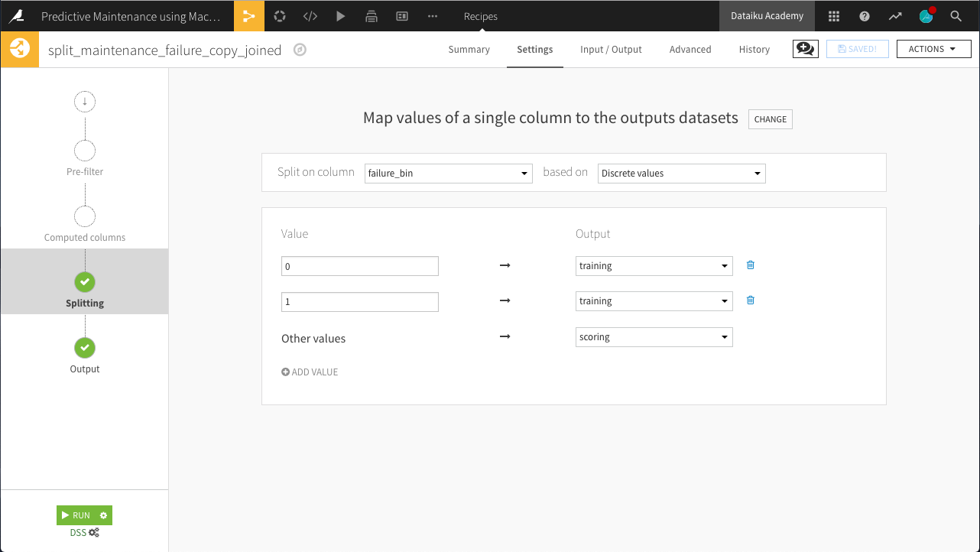Open the discussions chat icon
The height and width of the screenshot is (552, 980).
pos(805,49)
